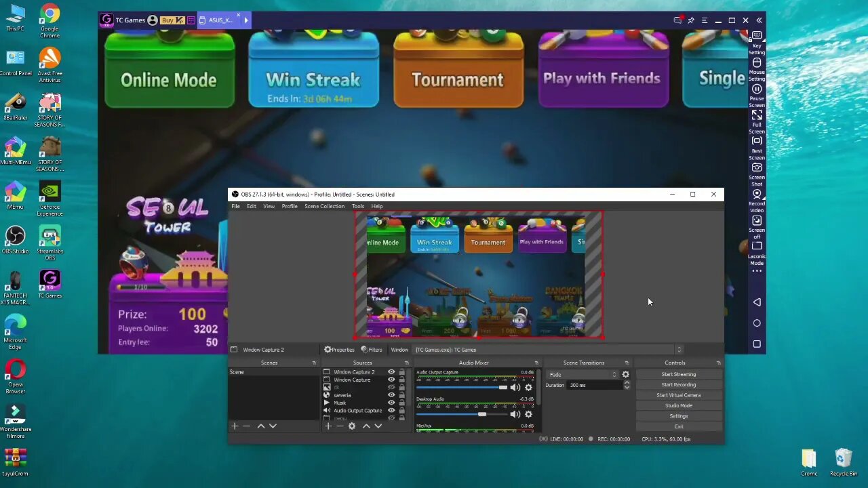This screenshot has width=868, height=488.
Task: Open source properties gear below Sources list
Action: (x=352, y=426)
